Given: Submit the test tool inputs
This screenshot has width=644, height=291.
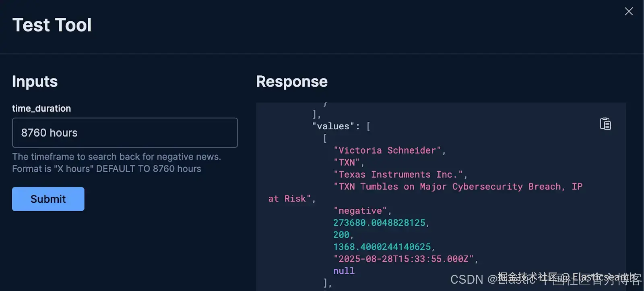Looking at the screenshot, I should pos(48,199).
